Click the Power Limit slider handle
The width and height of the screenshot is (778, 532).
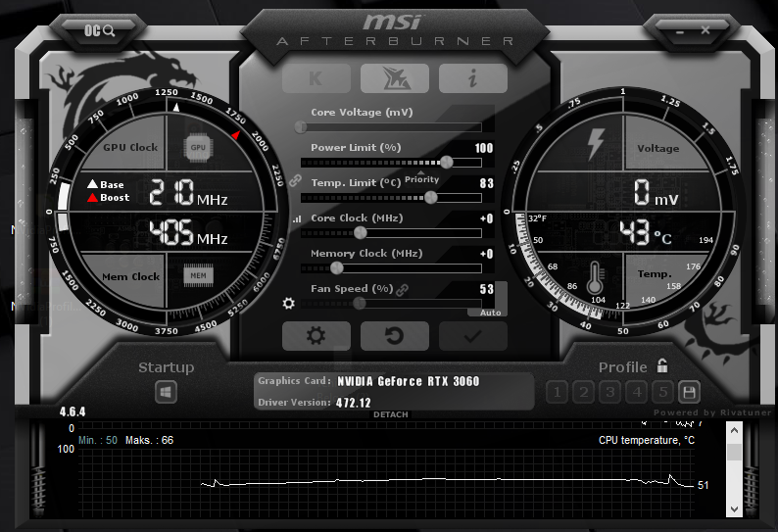(x=447, y=162)
